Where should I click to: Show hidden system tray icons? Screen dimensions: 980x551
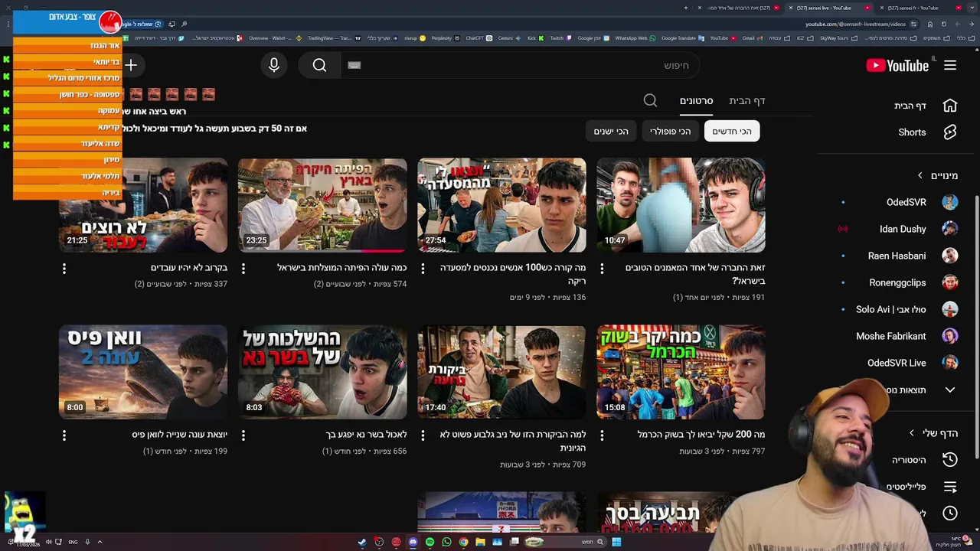coord(100,542)
